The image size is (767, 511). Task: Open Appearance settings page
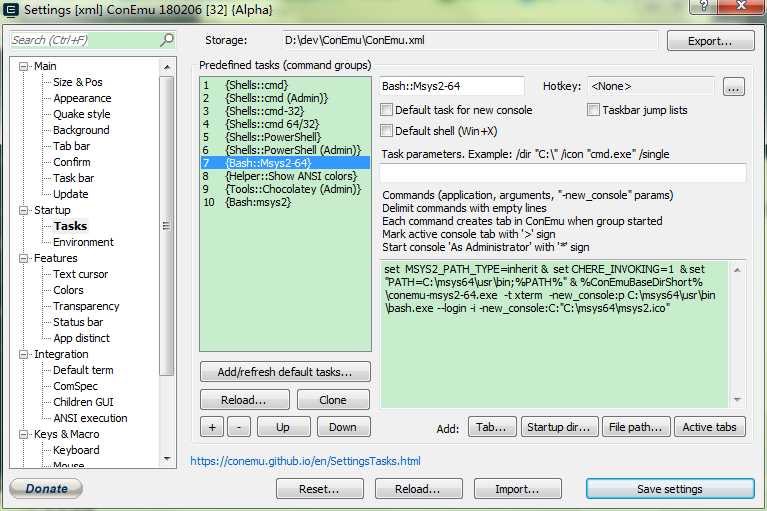pyautogui.click(x=82, y=98)
